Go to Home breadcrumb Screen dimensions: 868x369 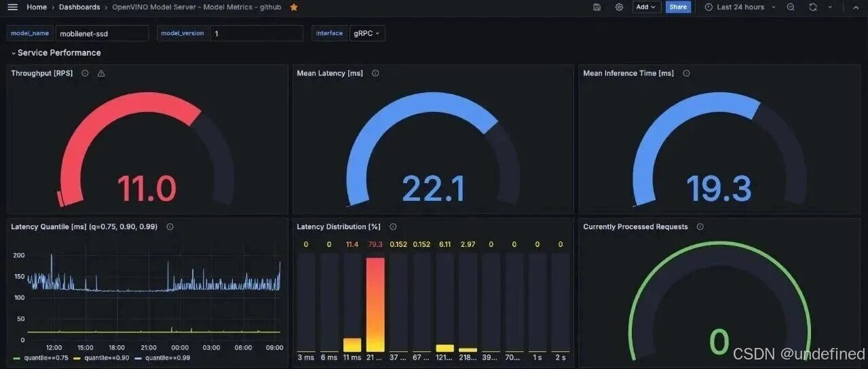pos(37,7)
